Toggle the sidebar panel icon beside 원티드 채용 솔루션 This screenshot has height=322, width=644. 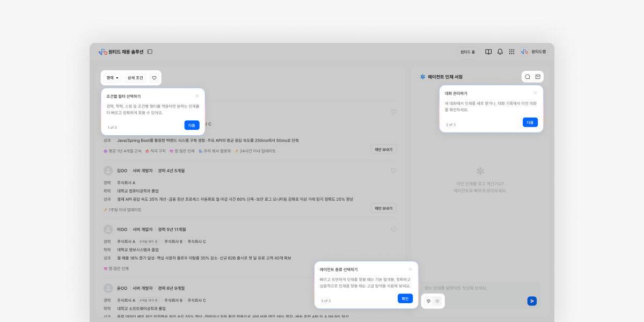click(x=150, y=52)
